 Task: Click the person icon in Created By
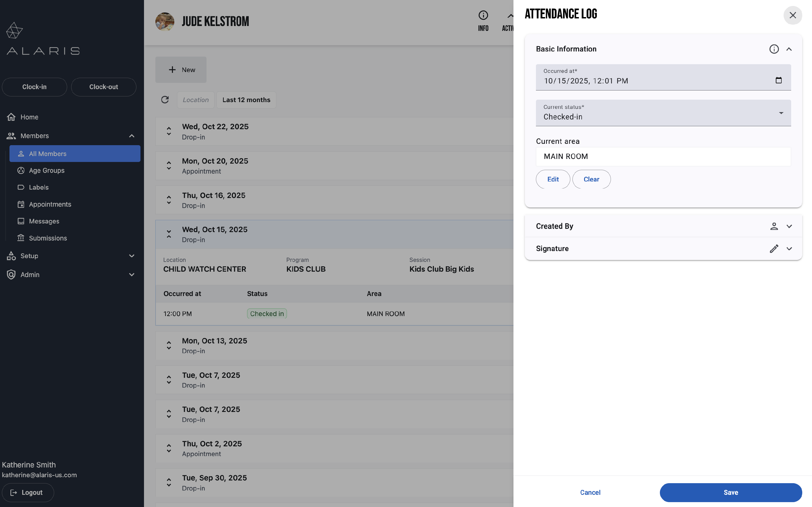tap(774, 226)
